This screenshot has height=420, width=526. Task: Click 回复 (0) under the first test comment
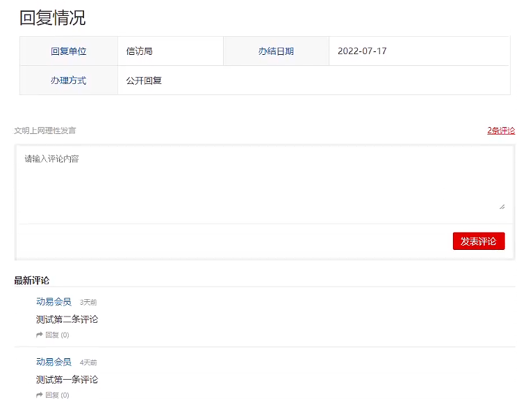(x=56, y=395)
